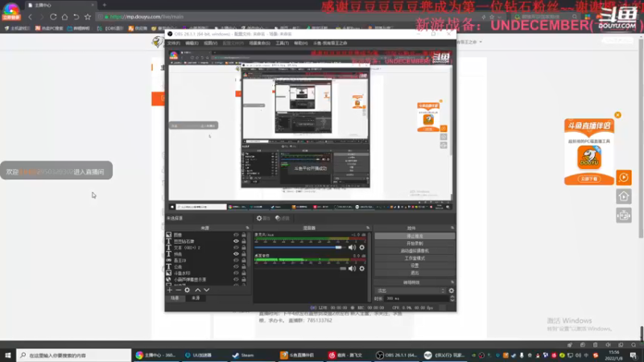Click the 属性 gear button above sources
The width and height of the screenshot is (644, 362).
(x=263, y=218)
